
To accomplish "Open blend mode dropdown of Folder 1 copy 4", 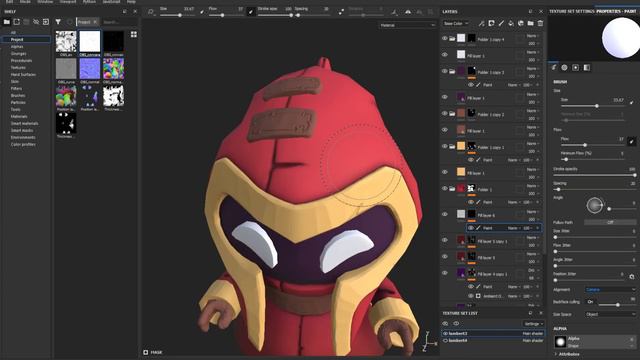I will click(533, 36).
